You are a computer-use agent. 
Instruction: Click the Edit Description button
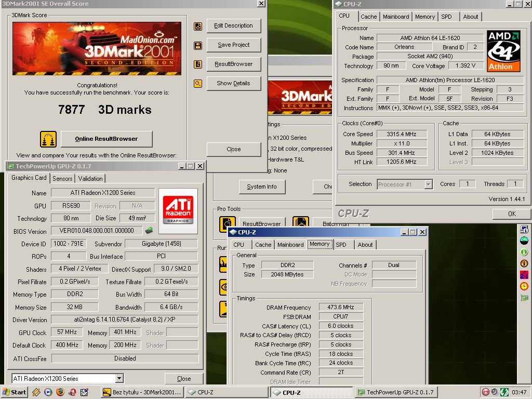point(233,26)
